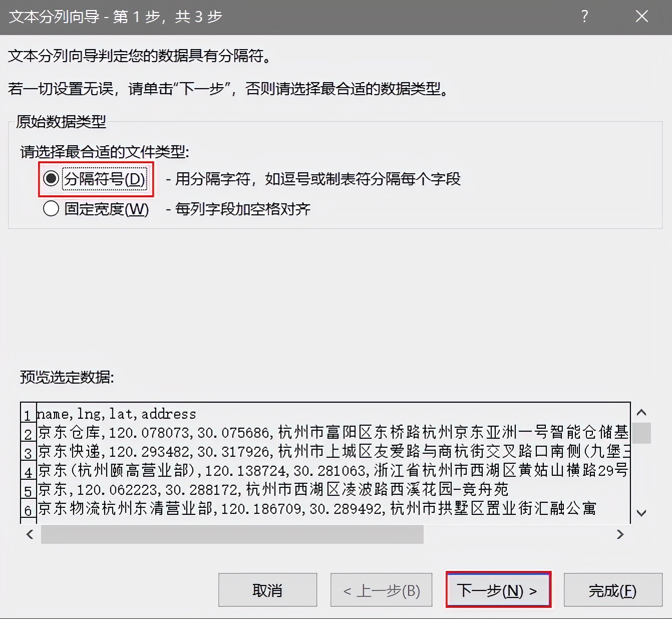Select the 分隔符号(D) radio button
672x619 pixels.
pos(51,179)
